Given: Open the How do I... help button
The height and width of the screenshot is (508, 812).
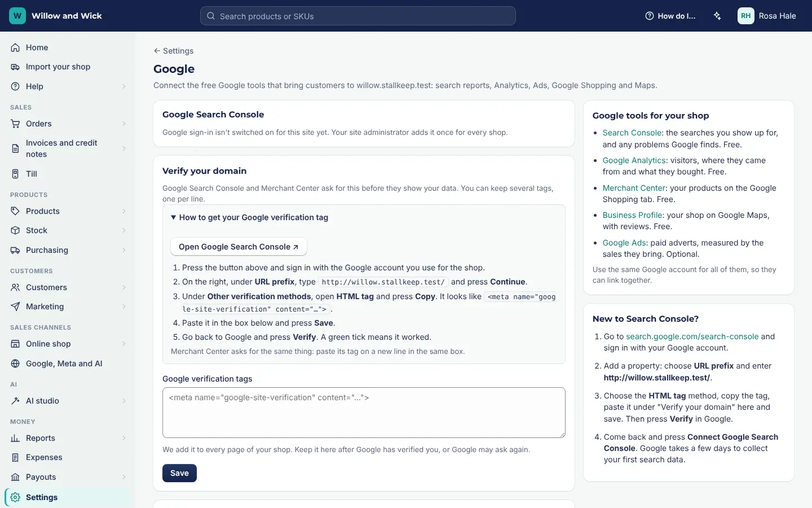Looking at the screenshot, I should point(670,16).
